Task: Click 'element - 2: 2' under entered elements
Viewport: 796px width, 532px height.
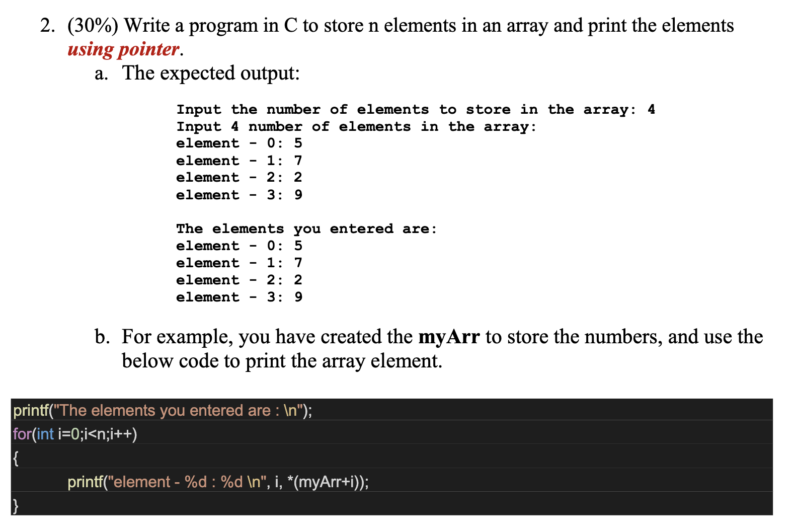Action: coord(239,280)
